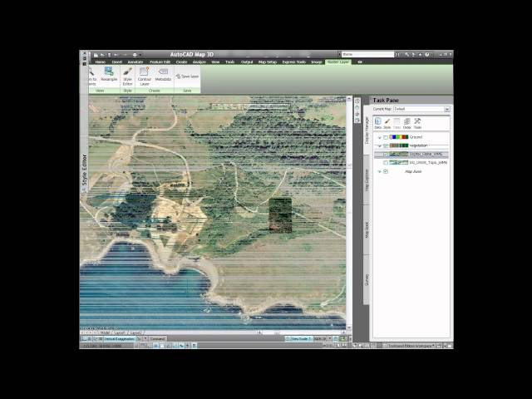Click the map vertical scrollbar down arrow

point(349,328)
